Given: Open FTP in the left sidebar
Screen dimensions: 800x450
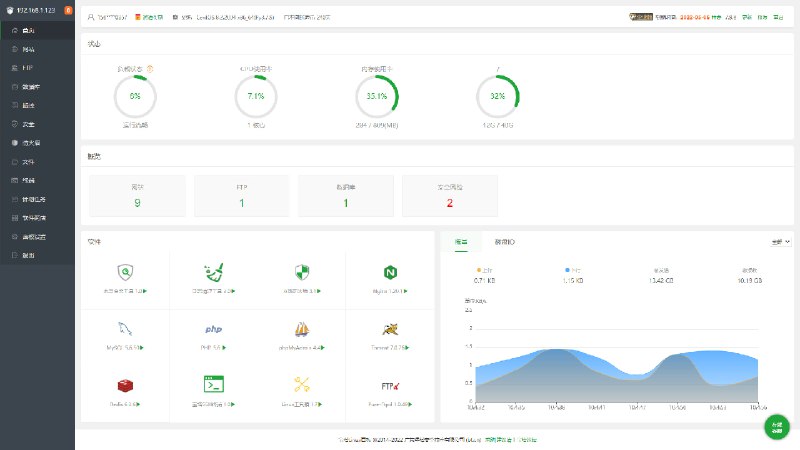Looking at the screenshot, I should 28,67.
